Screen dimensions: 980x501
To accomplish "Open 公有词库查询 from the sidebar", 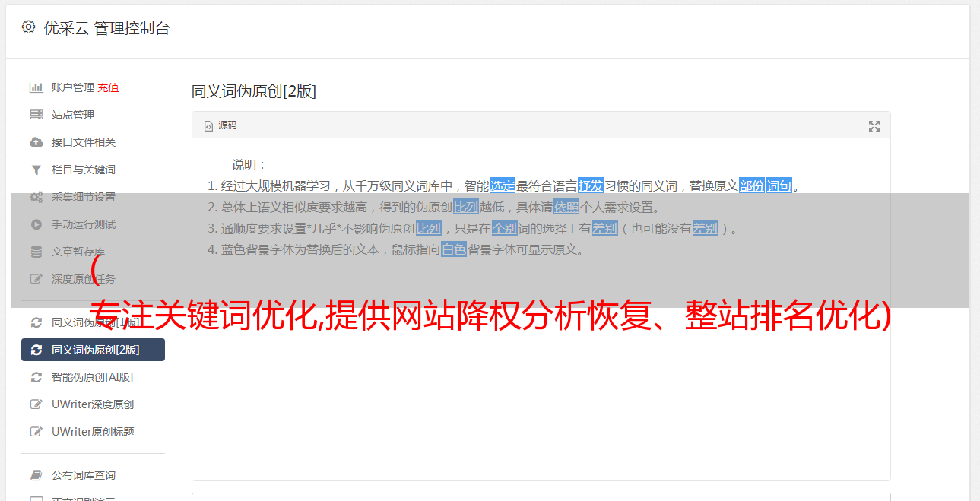I will point(93,475).
